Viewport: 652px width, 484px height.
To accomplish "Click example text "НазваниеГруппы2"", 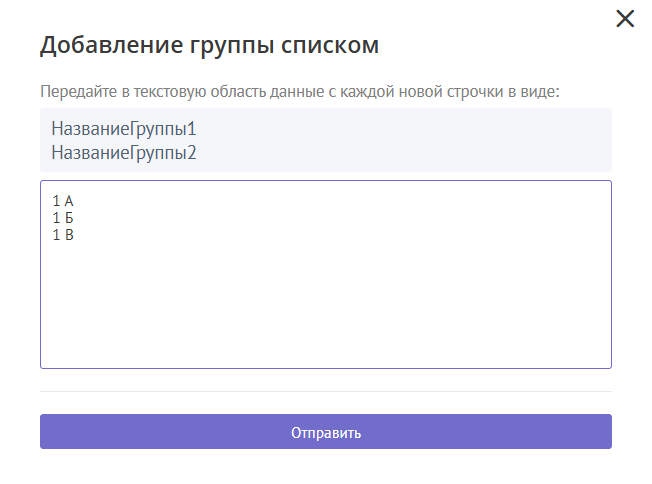I will 124,153.
